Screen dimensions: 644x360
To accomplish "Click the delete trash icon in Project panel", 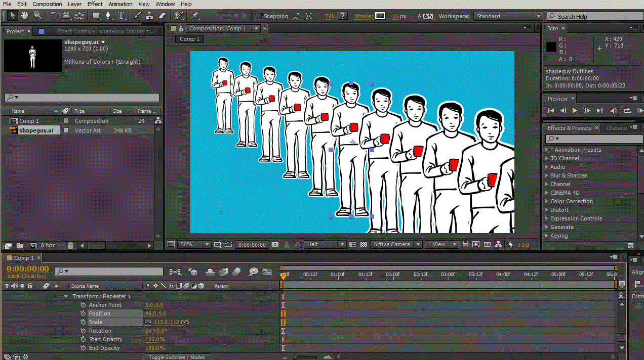I will point(71,246).
